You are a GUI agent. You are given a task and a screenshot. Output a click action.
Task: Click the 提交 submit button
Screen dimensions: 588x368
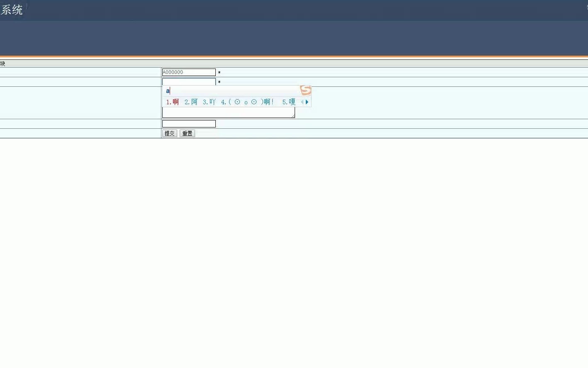tap(169, 133)
